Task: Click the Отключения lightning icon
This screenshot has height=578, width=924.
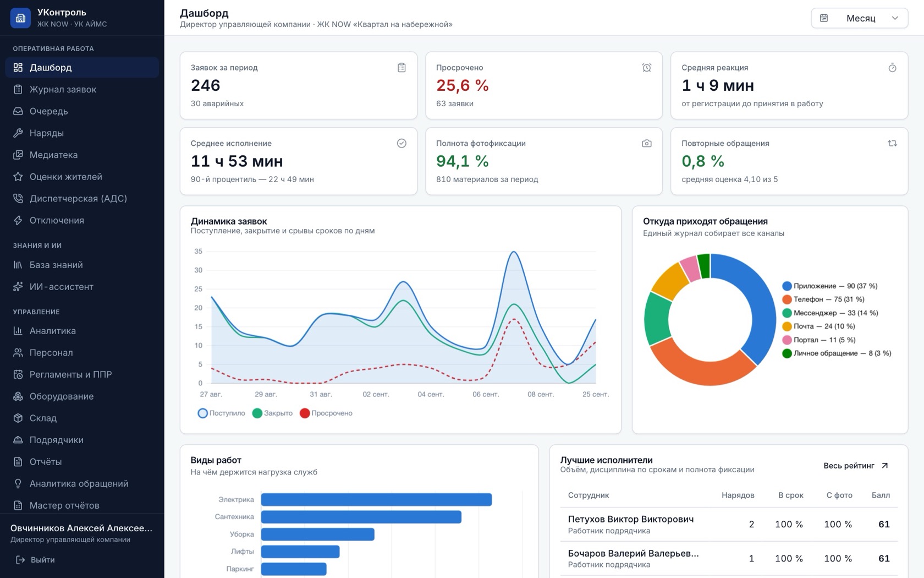Action: tap(18, 220)
